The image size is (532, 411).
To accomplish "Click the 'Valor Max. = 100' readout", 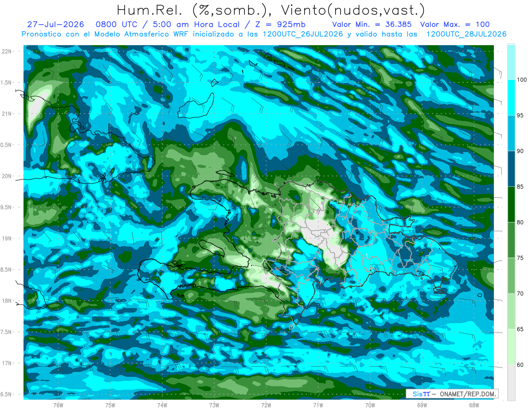I will 455,25.
